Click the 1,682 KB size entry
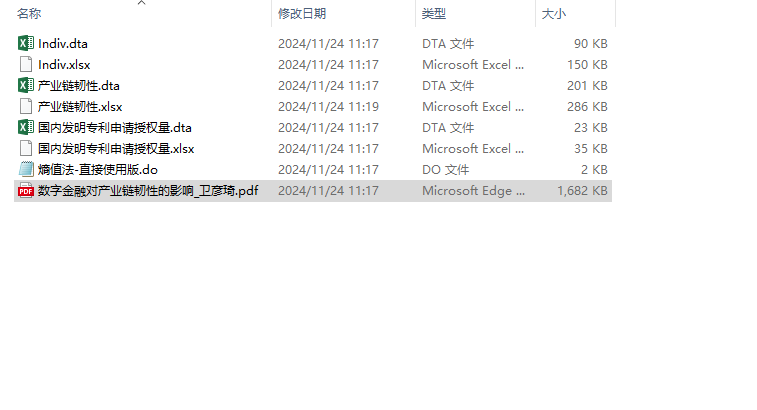The width and height of the screenshot is (757, 410). 582,190
